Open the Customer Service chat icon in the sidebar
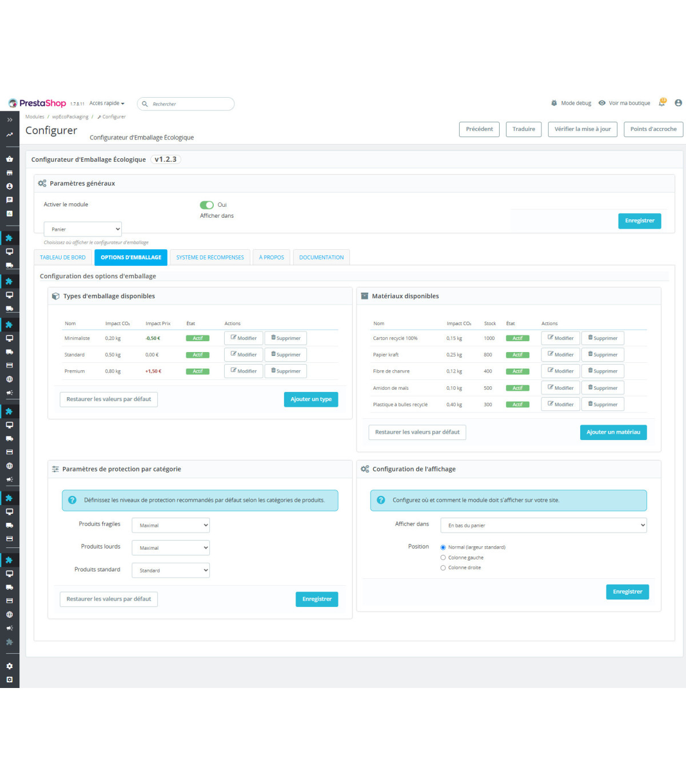The image size is (686, 784). [9, 200]
